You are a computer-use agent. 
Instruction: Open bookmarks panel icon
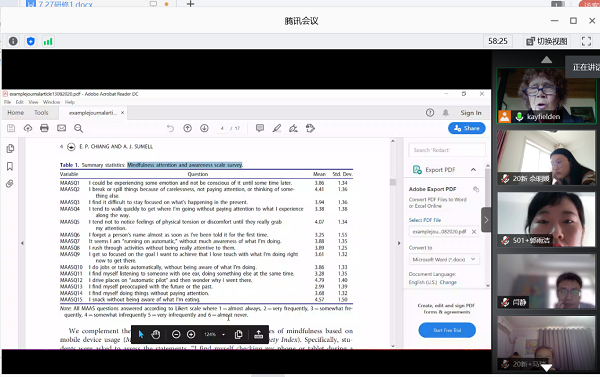tap(10, 166)
